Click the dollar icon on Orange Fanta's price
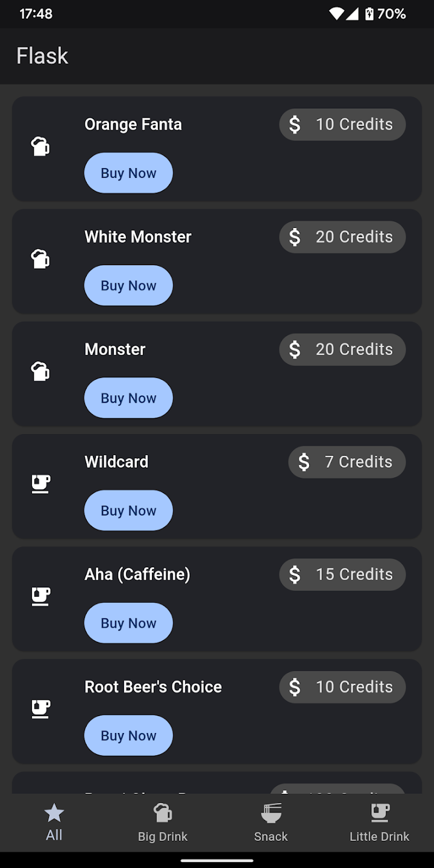Screen dimensions: 434x868 click(295, 125)
